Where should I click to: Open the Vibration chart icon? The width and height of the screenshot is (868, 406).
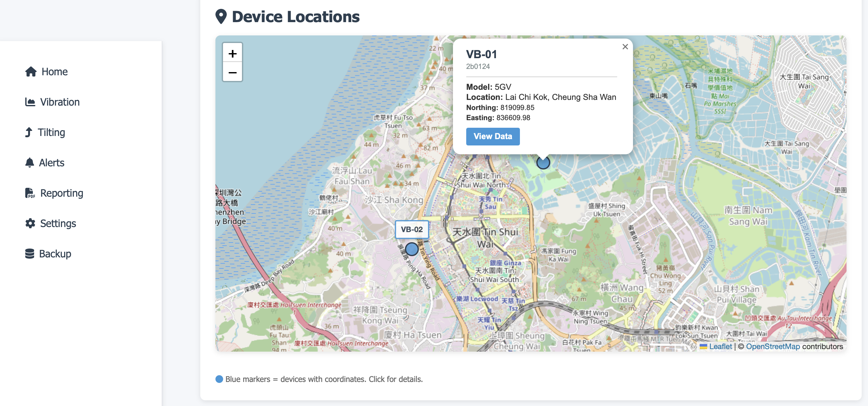30,102
